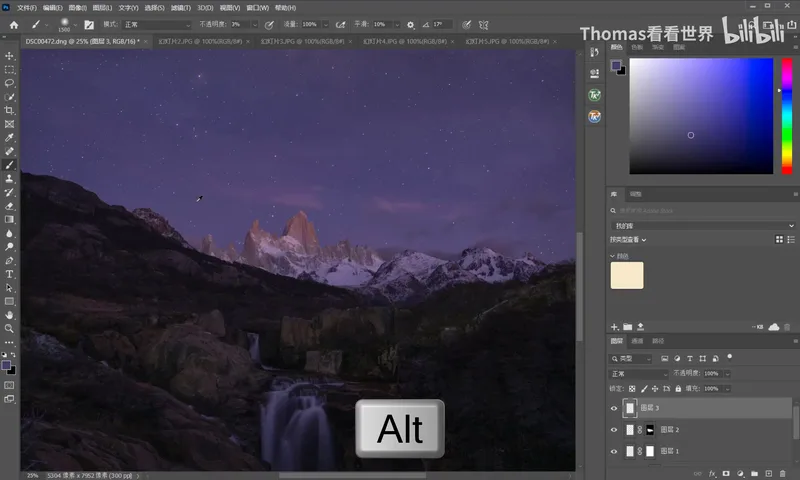
Task: Open the green TK plugin panel
Action: [x=594, y=95]
